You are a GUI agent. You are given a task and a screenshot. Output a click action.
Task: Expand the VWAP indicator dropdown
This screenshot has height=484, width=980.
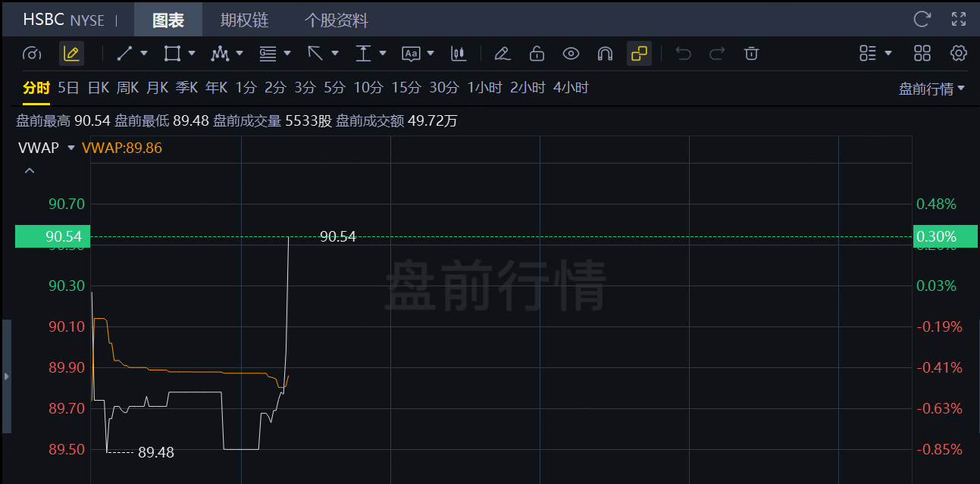coord(71,148)
